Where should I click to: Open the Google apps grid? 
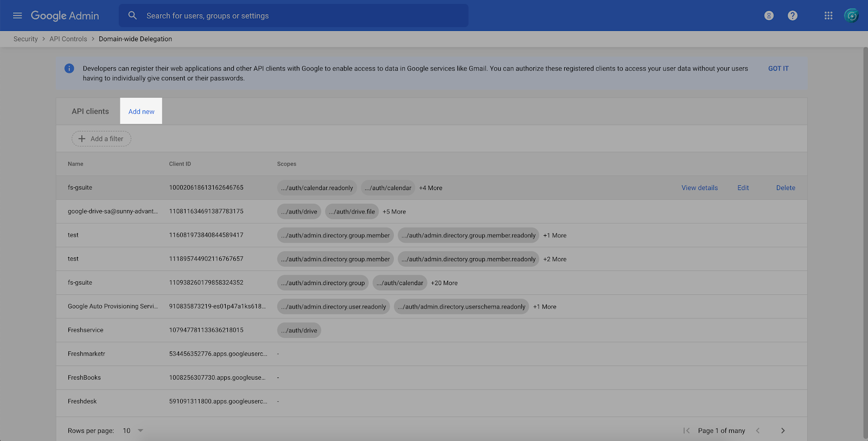click(x=828, y=16)
